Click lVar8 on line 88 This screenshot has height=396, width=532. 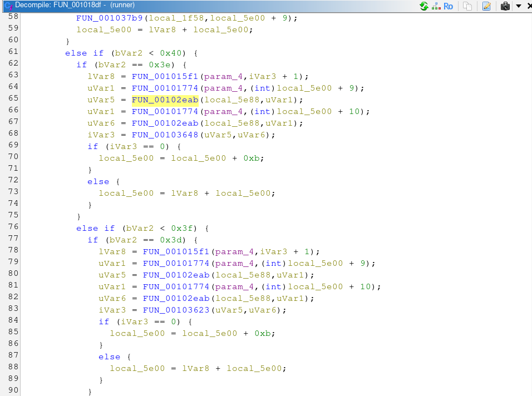(195, 369)
